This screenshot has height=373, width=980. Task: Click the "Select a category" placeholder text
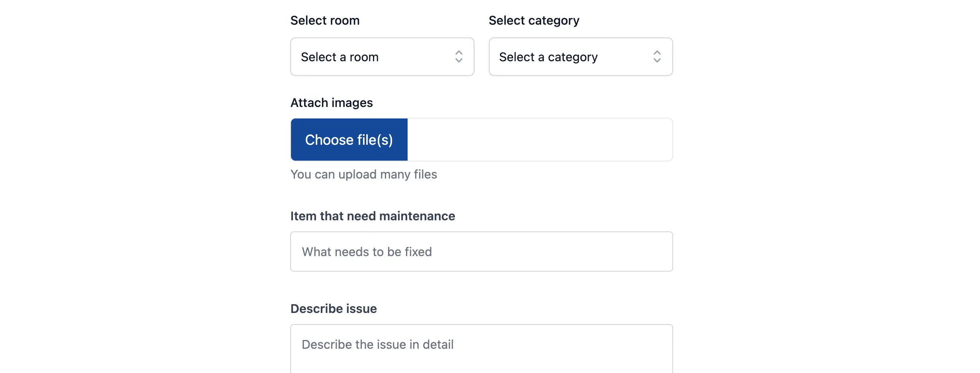(548, 57)
